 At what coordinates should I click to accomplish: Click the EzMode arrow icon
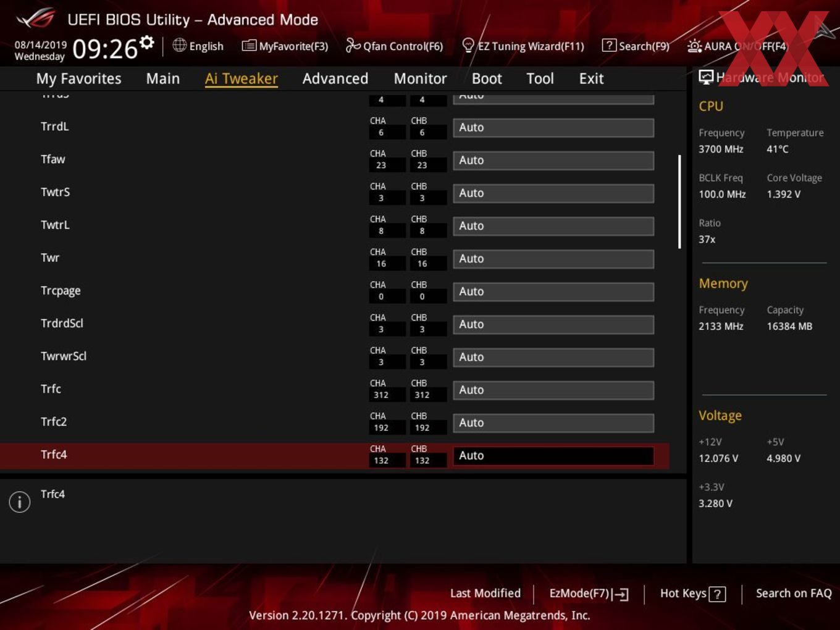pyautogui.click(x=621, y=594)
